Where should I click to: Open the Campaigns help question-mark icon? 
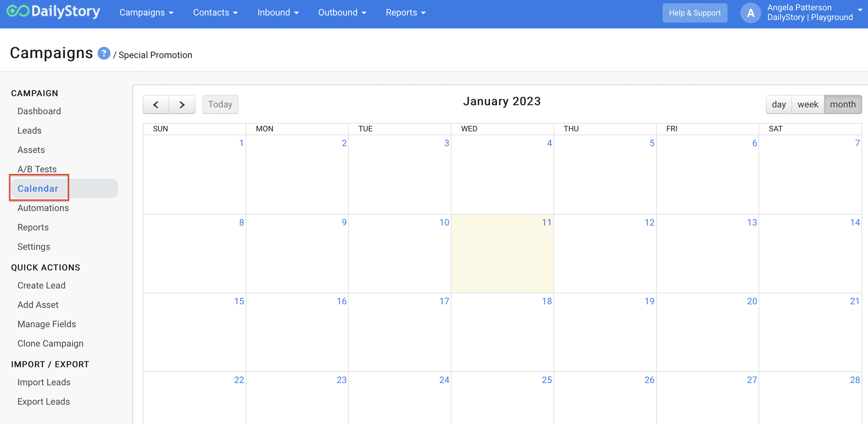[x=104, y=53]
